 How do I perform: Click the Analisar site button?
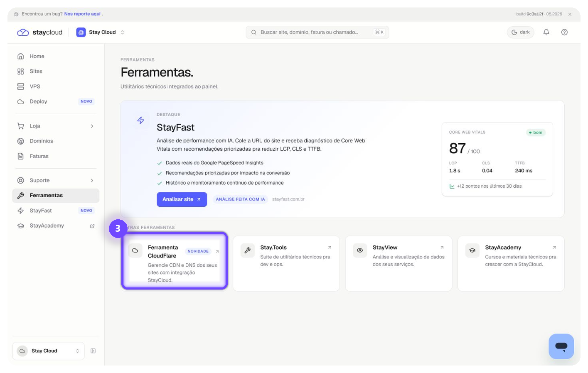click(x=182, y=199)
